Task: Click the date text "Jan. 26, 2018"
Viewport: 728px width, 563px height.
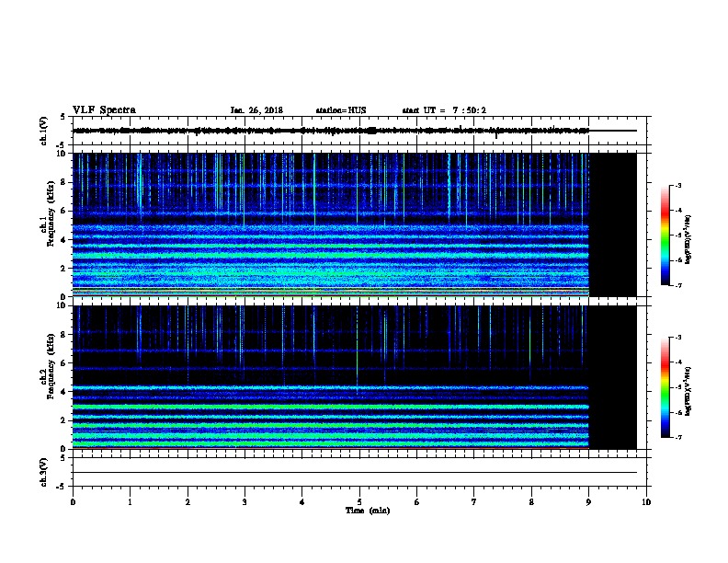Action: tap(256, 110)
